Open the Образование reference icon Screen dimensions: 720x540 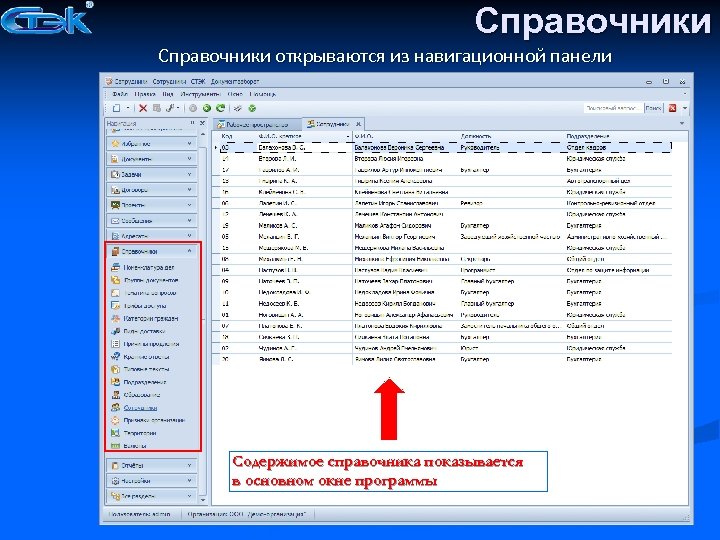[115, 395]
